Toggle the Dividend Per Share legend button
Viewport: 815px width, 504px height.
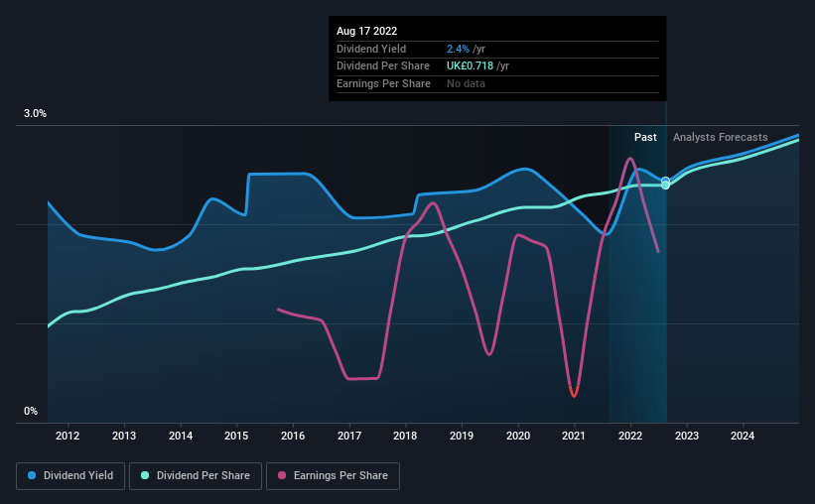pos(196,476)
